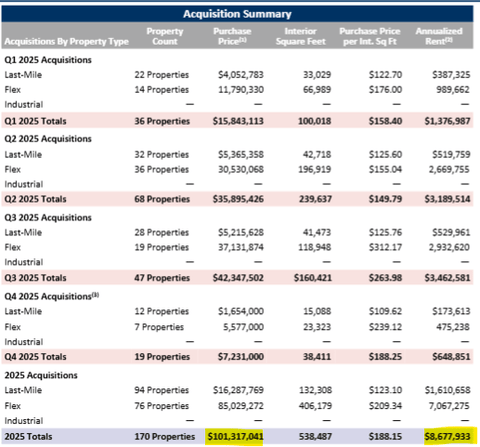Click the Q4 2025 Totals 19 Properties cell
The image size is (480, 447).
click(x=162, y=357)
